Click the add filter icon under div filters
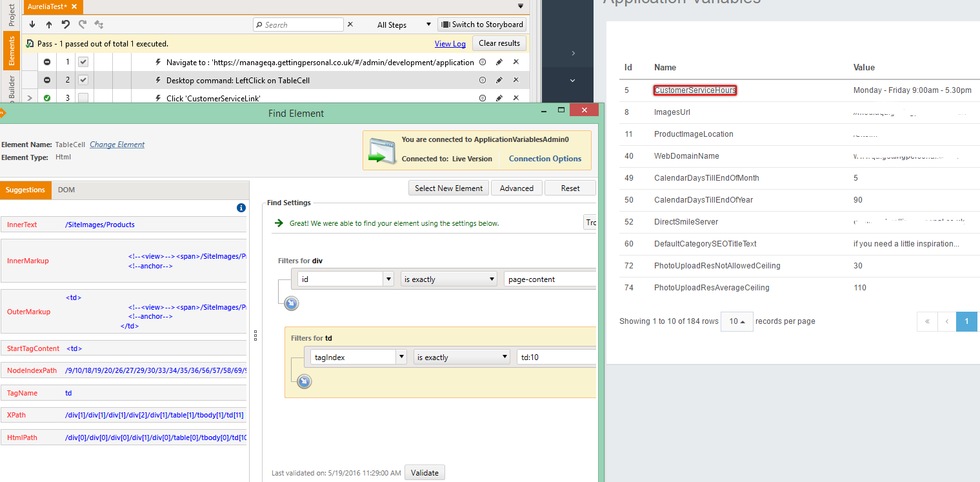The height and width of the screenshot is (482, 980). [292, 303]
